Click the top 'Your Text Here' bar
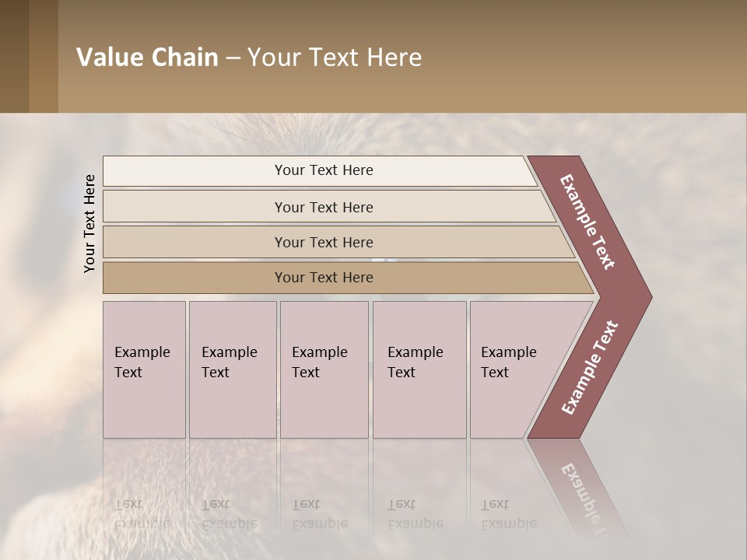 [320, 171]
